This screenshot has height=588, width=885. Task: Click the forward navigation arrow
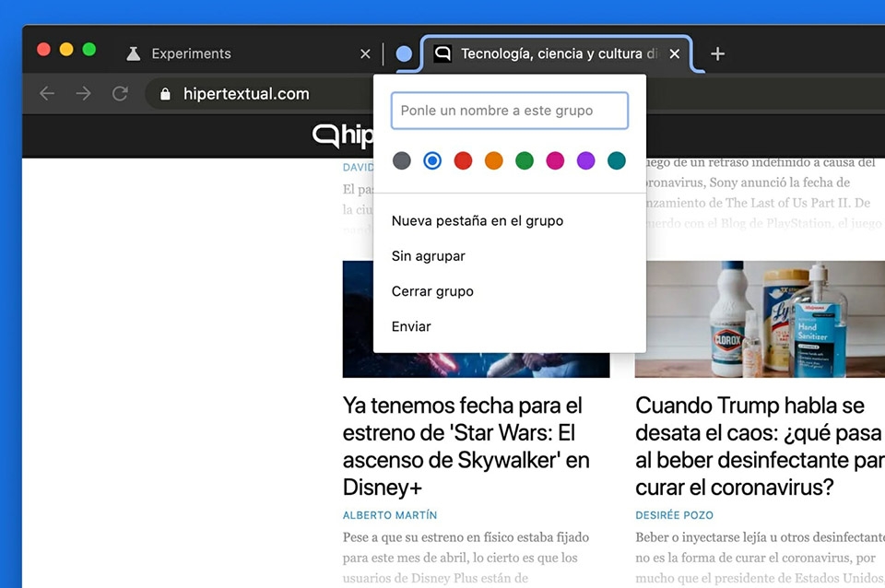83,94
